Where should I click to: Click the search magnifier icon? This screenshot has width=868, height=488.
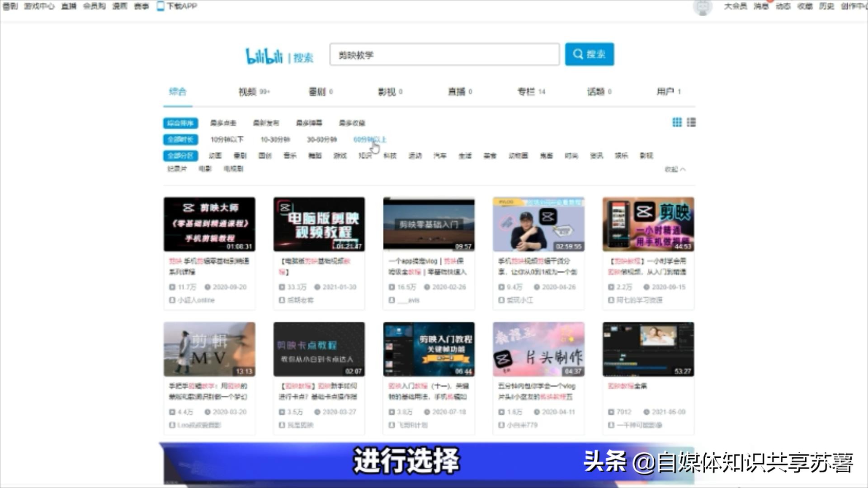(578, 54)
